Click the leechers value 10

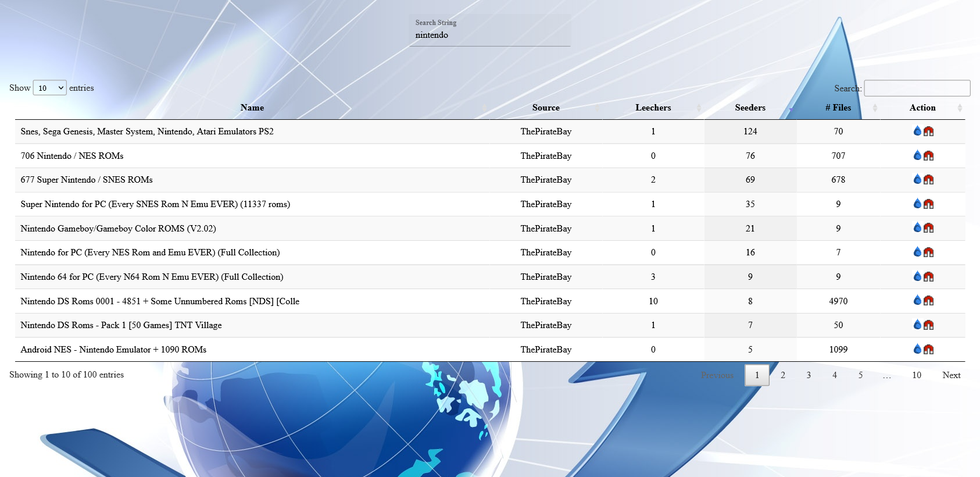(653, 301)
